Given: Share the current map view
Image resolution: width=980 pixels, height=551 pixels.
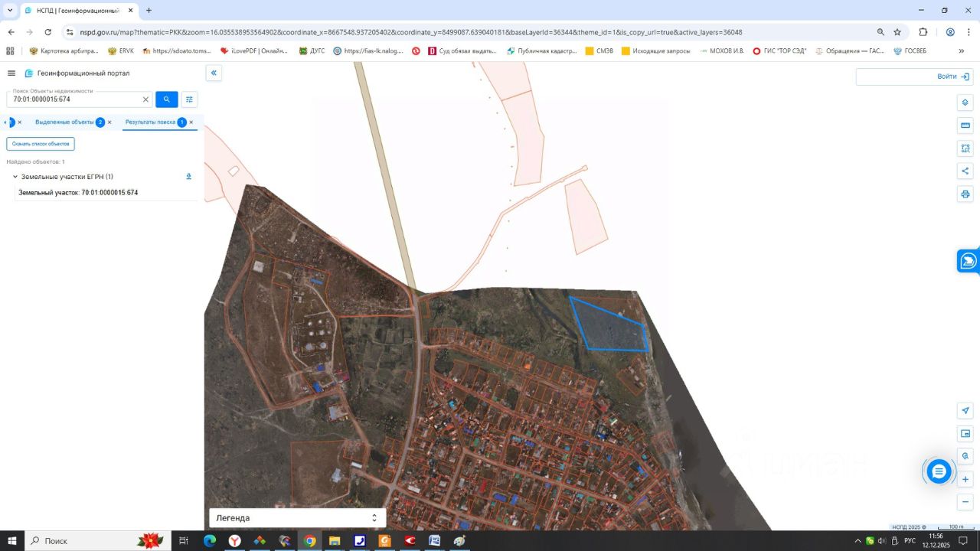Looking at the screenshot, I should pyautogui.click(x=965, y=171).
